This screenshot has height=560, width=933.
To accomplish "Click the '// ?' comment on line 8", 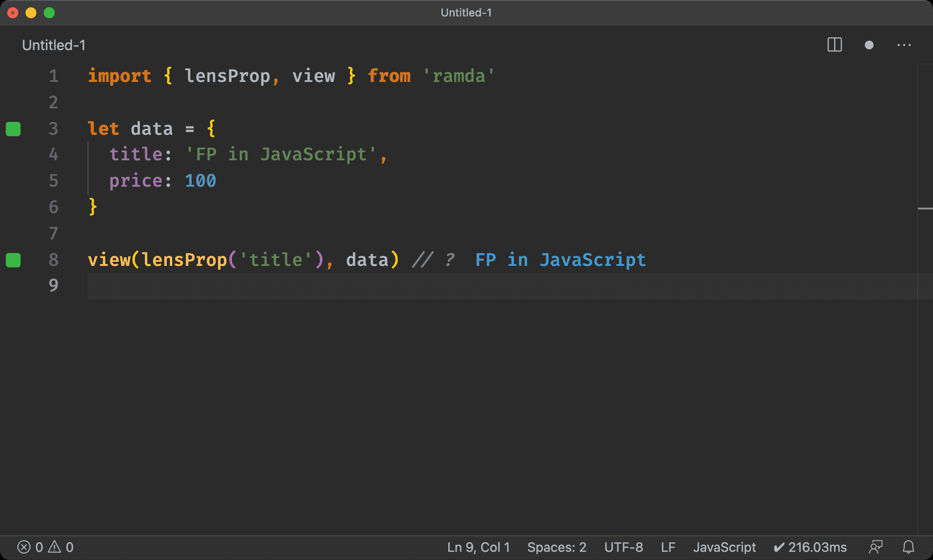I will [x=433, y=260].
